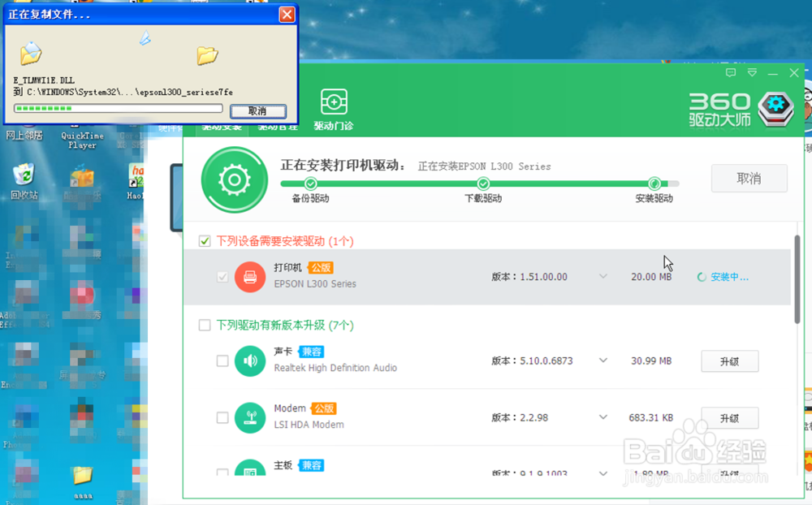Open the EPSON L300 version 1.51.00.00 dropdown
The height and width of the screenshot is (505, 812).
[x=603, y=276]
